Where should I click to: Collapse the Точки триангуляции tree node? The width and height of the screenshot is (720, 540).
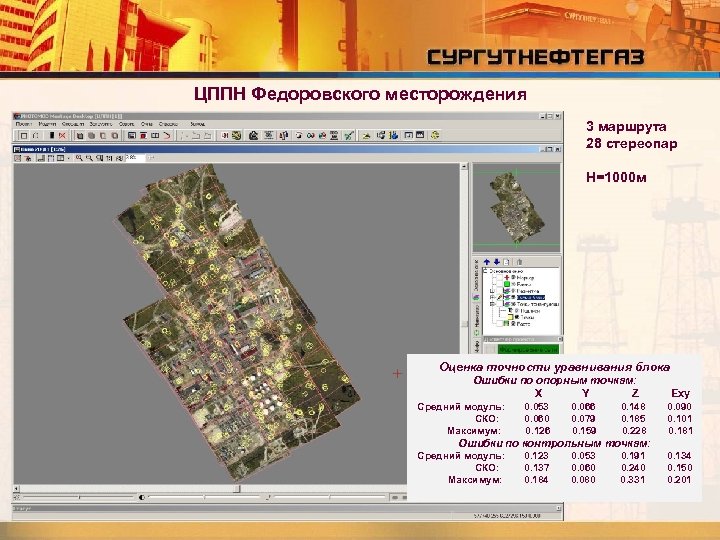click(x=491, y=304)
